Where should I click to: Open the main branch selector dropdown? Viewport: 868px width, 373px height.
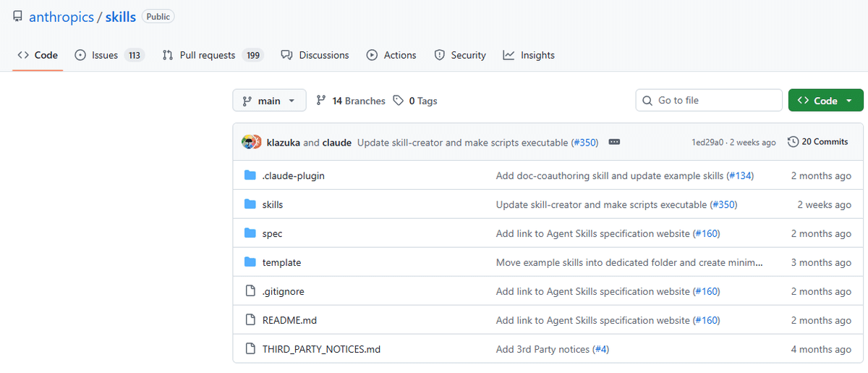tap(269, 101)
